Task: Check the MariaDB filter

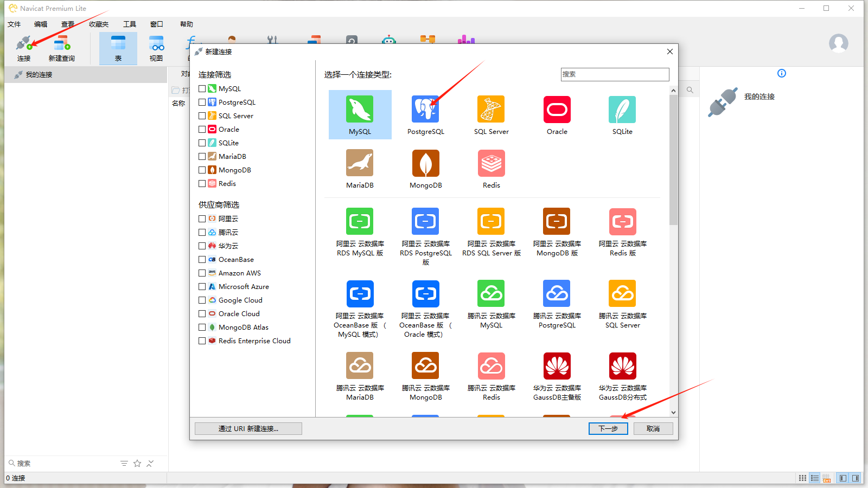Action: 202,156
